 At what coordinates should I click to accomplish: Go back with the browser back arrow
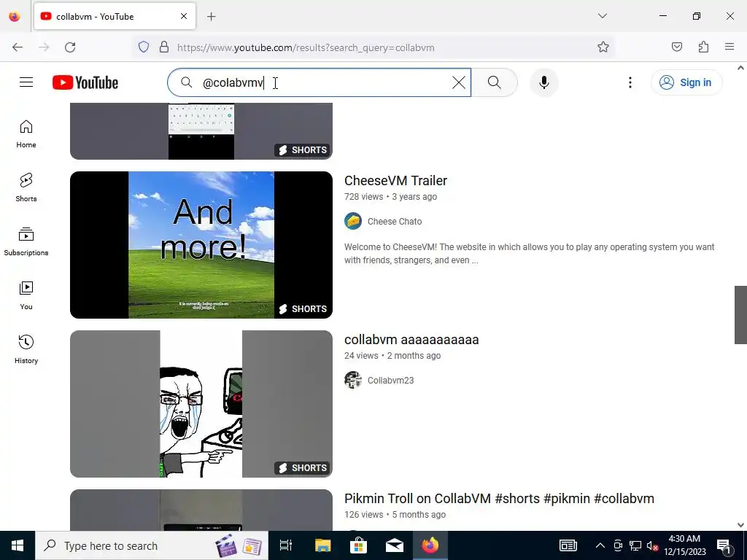[x=18, y=47]
